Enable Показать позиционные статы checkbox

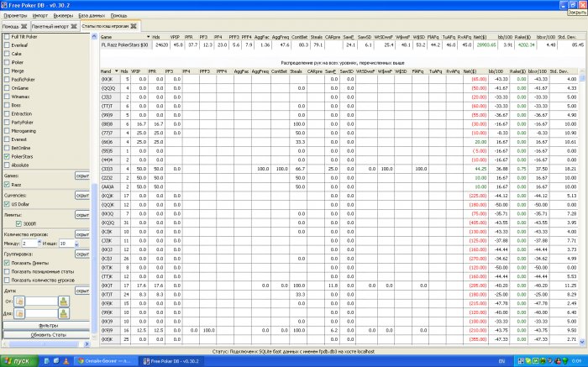point(7,271)
